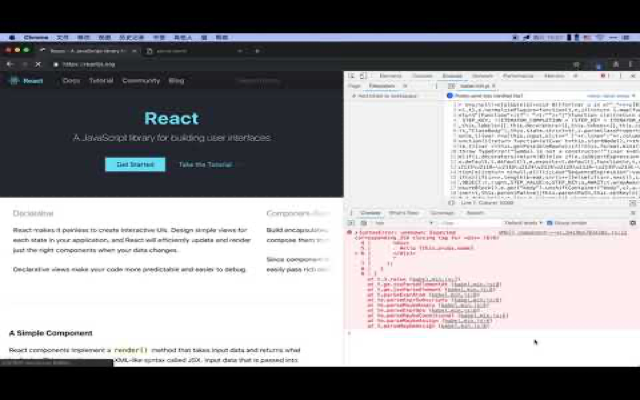The height and width of the screenshot is (400, 640).
Task: Toggle the device toolbar icon
Action: tap(363, 76)
